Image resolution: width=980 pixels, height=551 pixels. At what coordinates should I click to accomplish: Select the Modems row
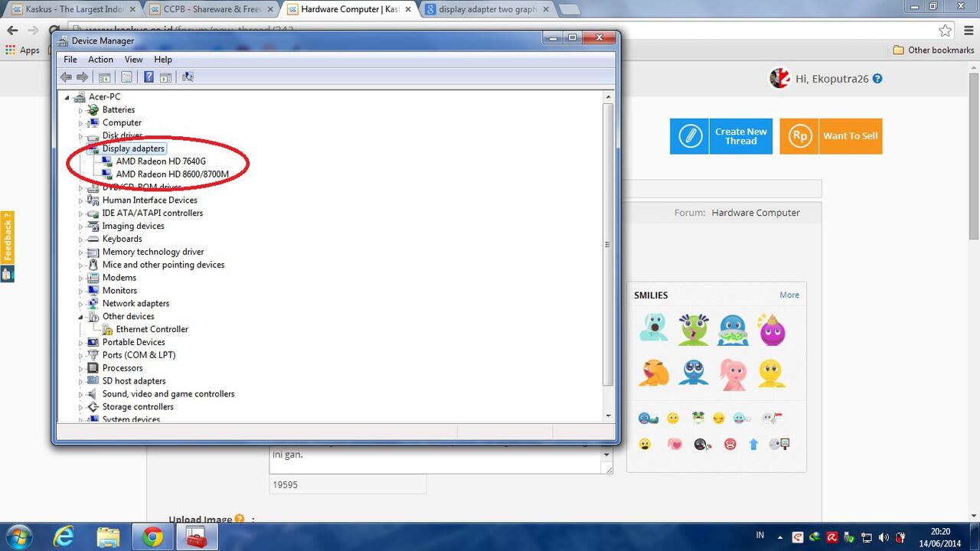[x=119, y=278]
